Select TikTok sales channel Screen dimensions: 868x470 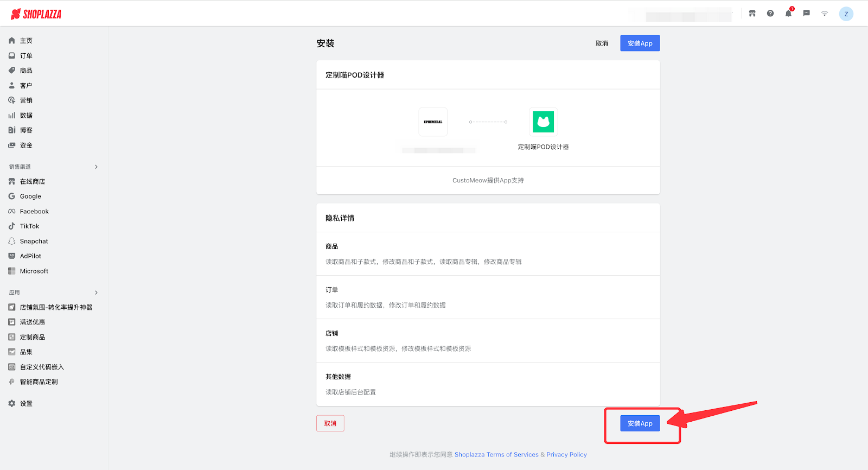[x=29, y=226]
